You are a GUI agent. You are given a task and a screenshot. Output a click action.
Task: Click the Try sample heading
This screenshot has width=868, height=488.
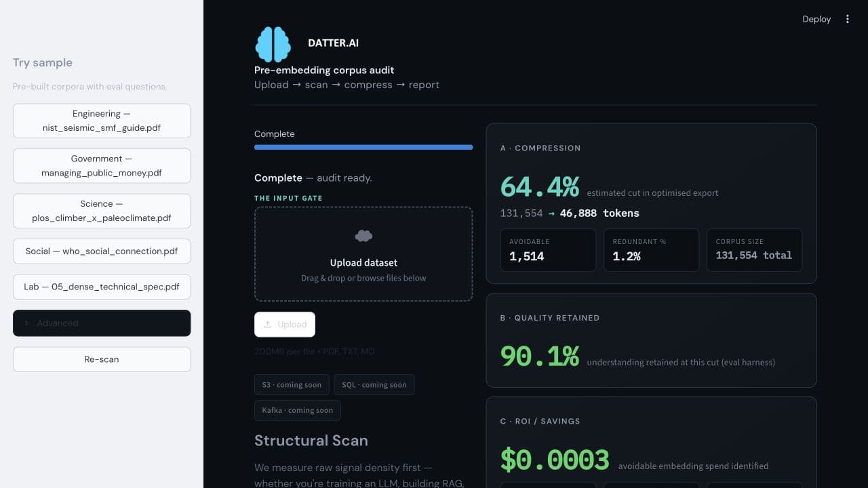coord(42,62)
